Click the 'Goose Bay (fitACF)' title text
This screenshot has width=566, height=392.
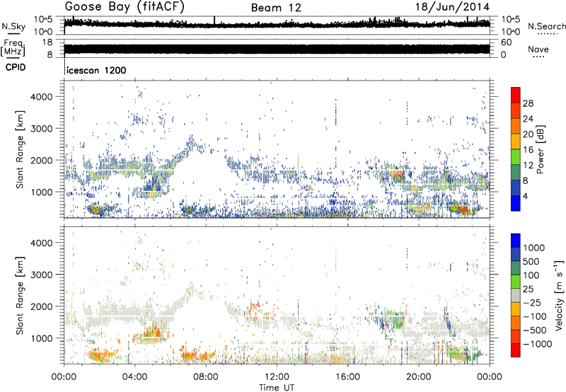(x=125, y=7)
